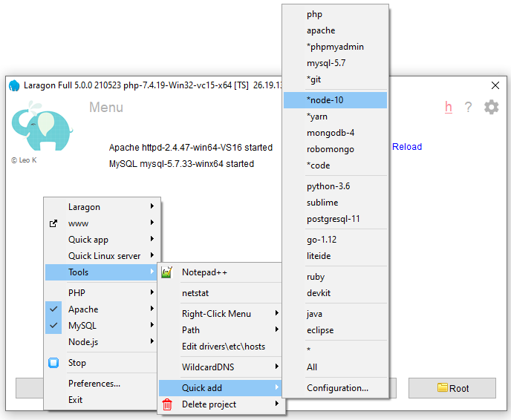Image resolution: width=511 pixels, height=420 pixels.
Task: Click the external-link icon beside www
Action: click(53, 223)
